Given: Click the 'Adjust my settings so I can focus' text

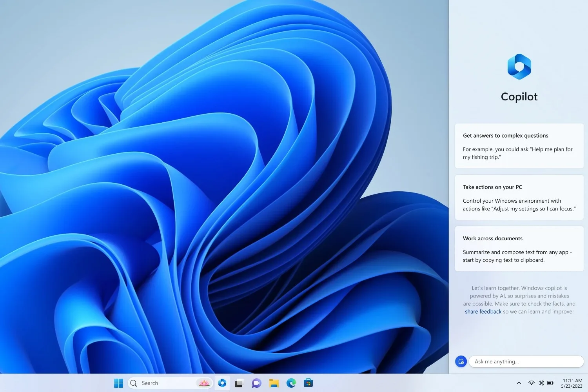Looking at the screenshot, I should point(533,209).
